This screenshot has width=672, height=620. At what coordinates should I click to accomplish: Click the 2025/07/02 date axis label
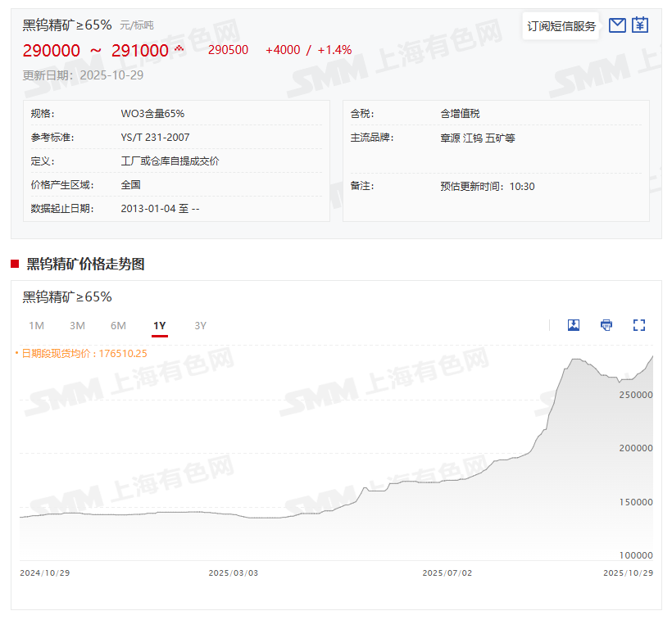tap(447, 573)
